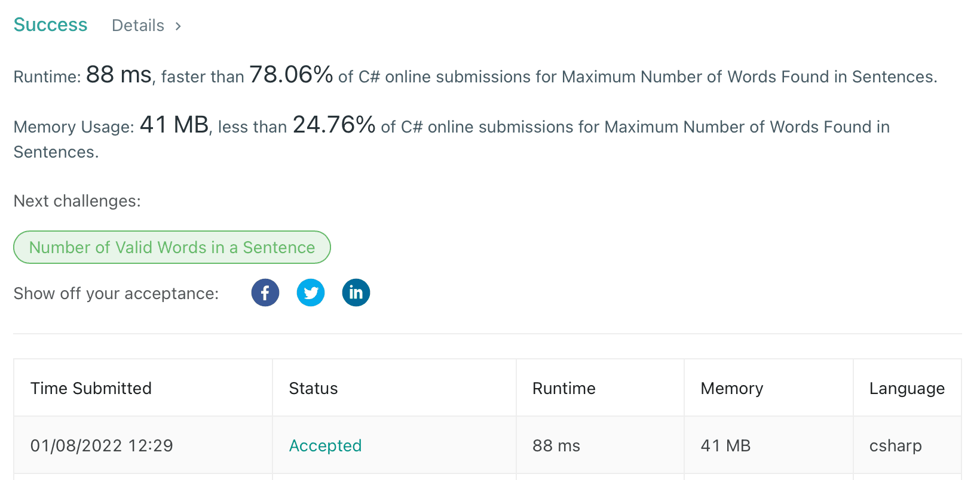Click the Next challenges label

[77, 201]
